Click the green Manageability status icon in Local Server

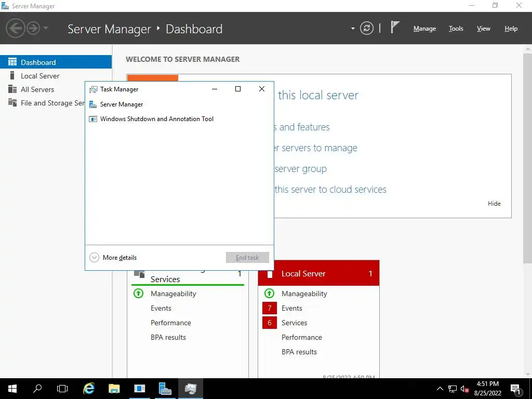coord(270,293)
